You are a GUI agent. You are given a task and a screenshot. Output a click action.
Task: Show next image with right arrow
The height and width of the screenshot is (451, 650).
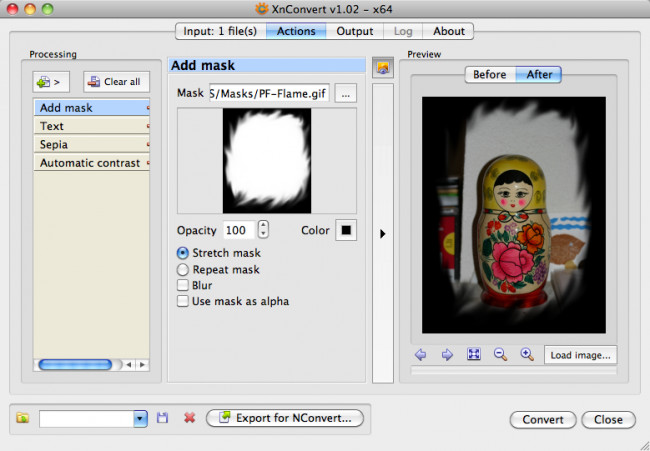click(x=447, y=355)
